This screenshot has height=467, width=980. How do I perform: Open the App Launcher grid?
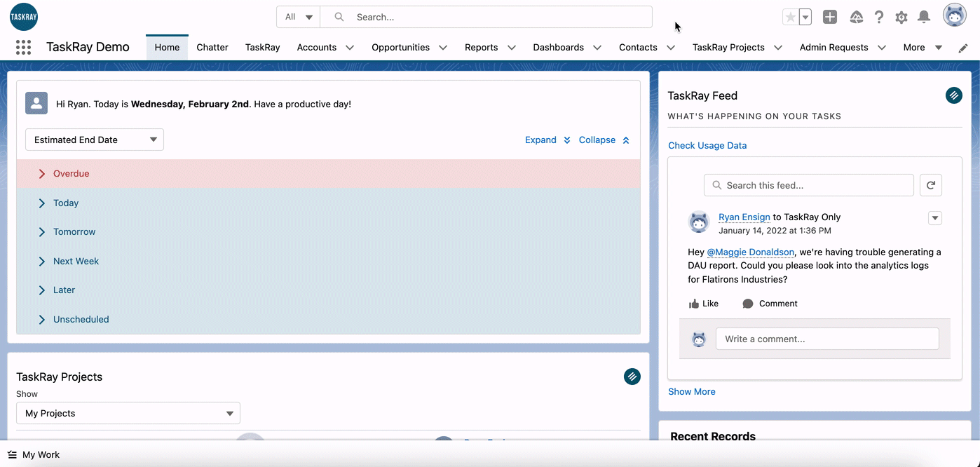(23, 47)
